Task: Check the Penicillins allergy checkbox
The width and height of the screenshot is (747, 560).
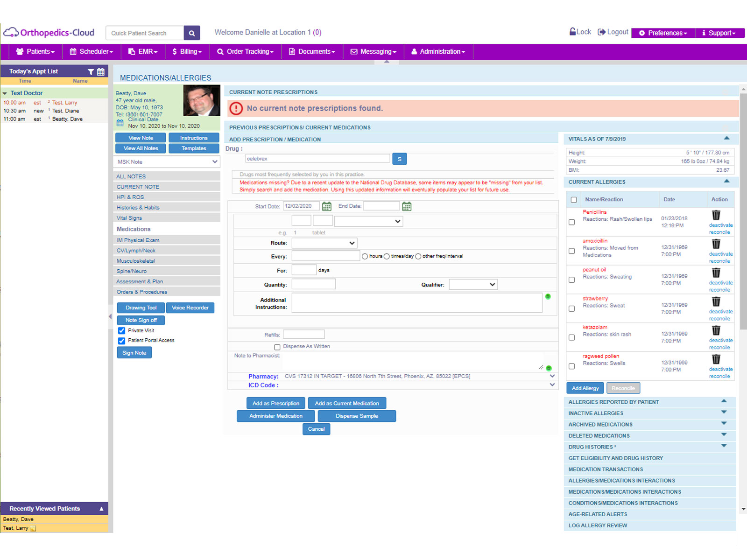Action: pyautogui.click(x=571, y=222)
